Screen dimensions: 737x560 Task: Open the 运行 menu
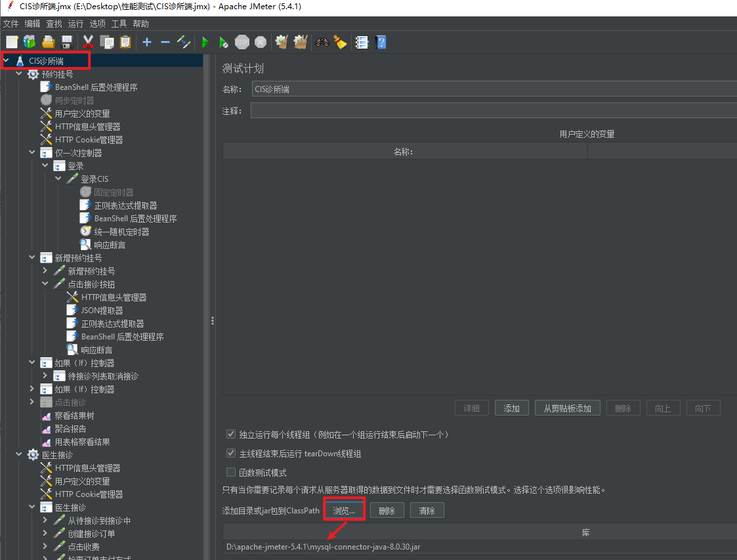pyautogui.click(x=75, y=24)
